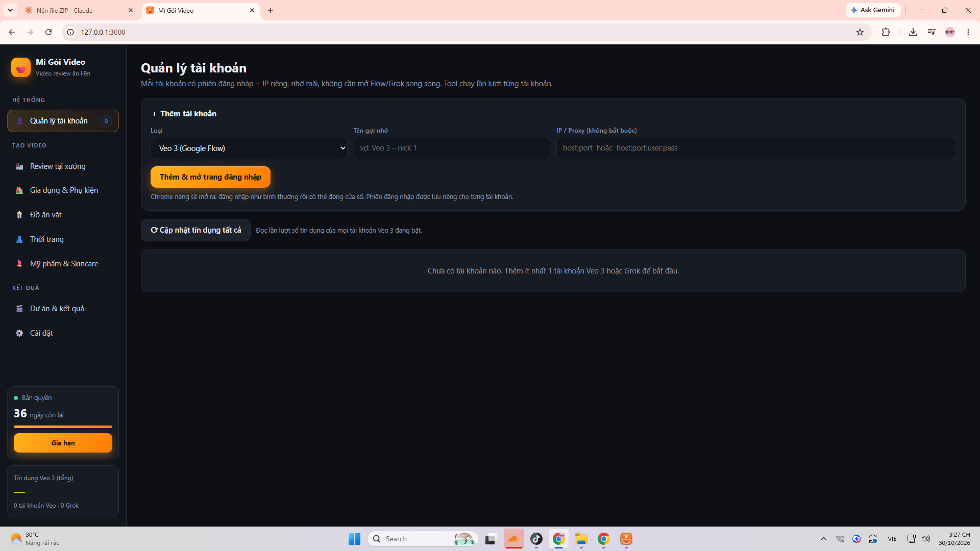This screenshot has height=551, width=980.
Task: Open the Mì Gói Video taskbar app icon
Action: (x=626, y=539)
